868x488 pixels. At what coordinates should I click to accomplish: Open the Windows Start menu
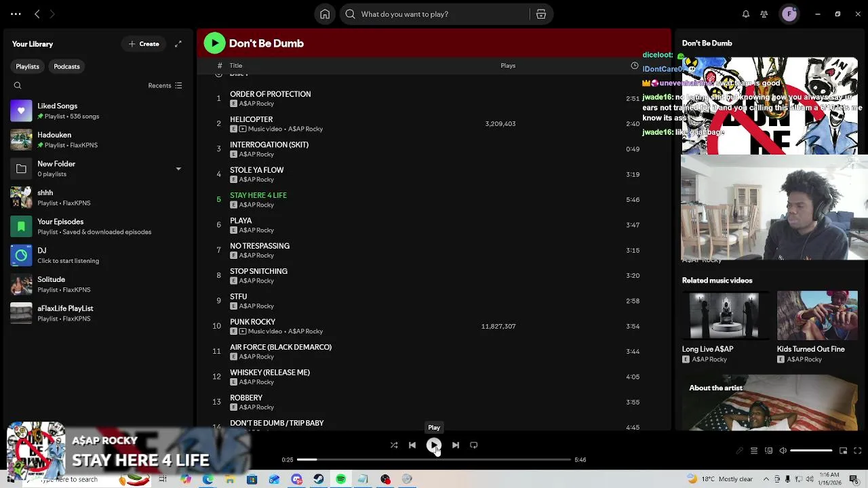pyautogui.click(x=12, y=480)
